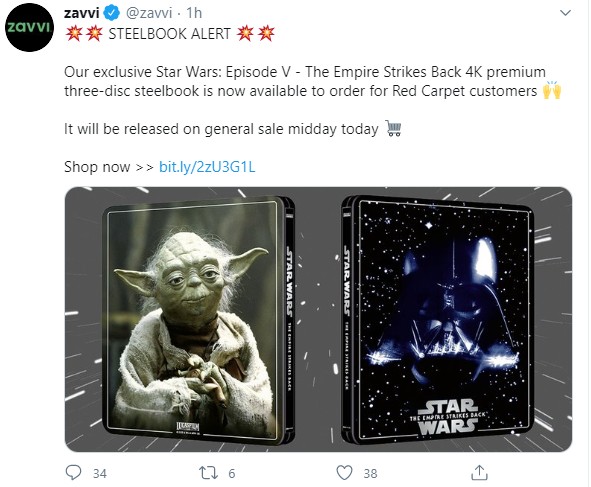Expand tweet options chevron menu

click(565, 13)
